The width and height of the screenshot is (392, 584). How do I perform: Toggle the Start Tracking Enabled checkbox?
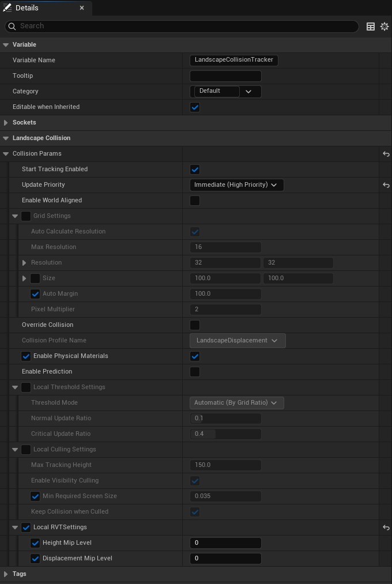(x=195, y=169)
